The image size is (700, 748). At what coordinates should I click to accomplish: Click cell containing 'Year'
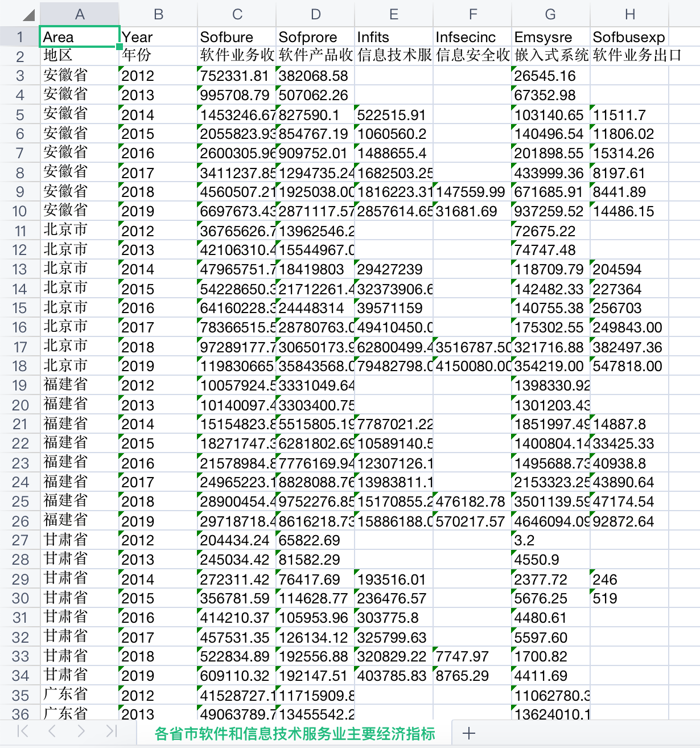(158, 37)
